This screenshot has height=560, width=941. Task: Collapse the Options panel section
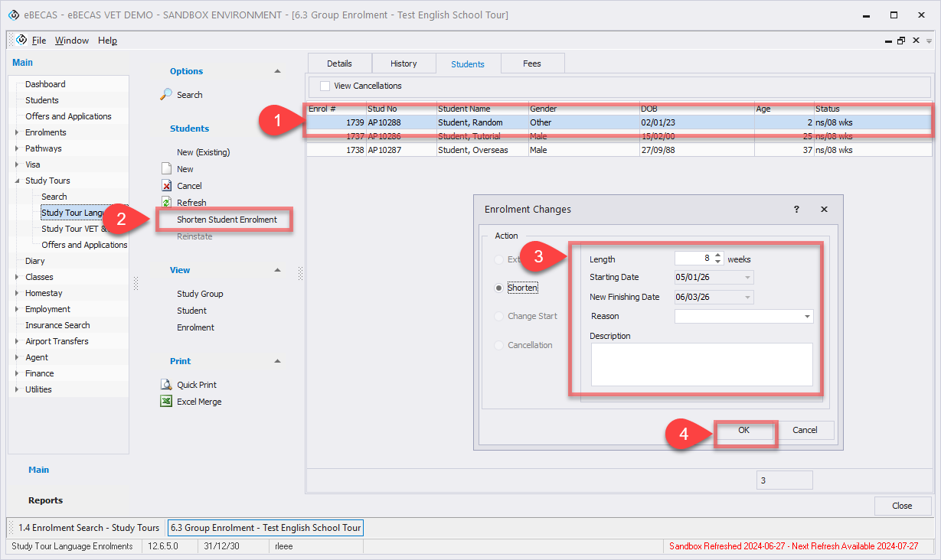click(x=277, y=71)
